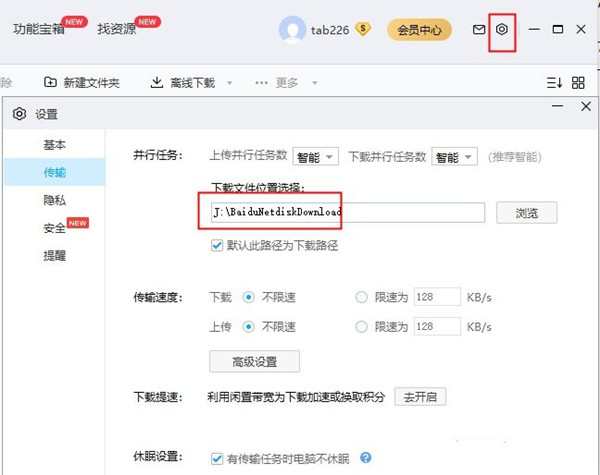Screen dimensions: 600x475
Task: Switch to grid view icon
Action: tap(578, 83)
